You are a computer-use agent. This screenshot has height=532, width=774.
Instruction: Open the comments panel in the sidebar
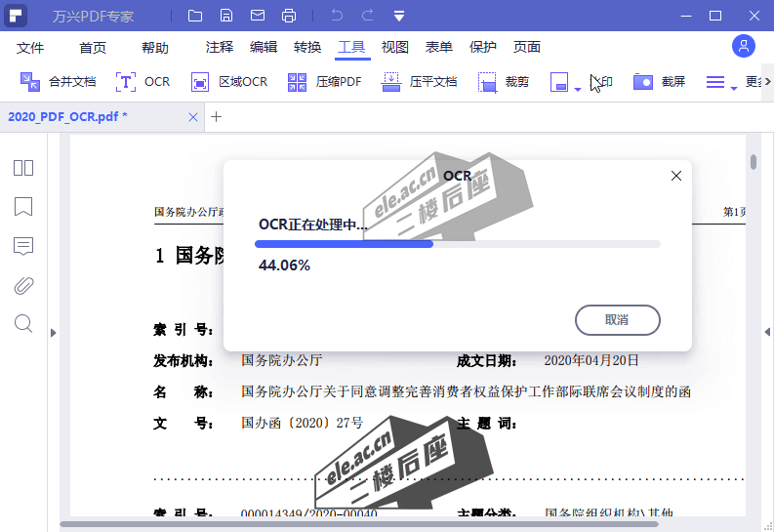23,246
